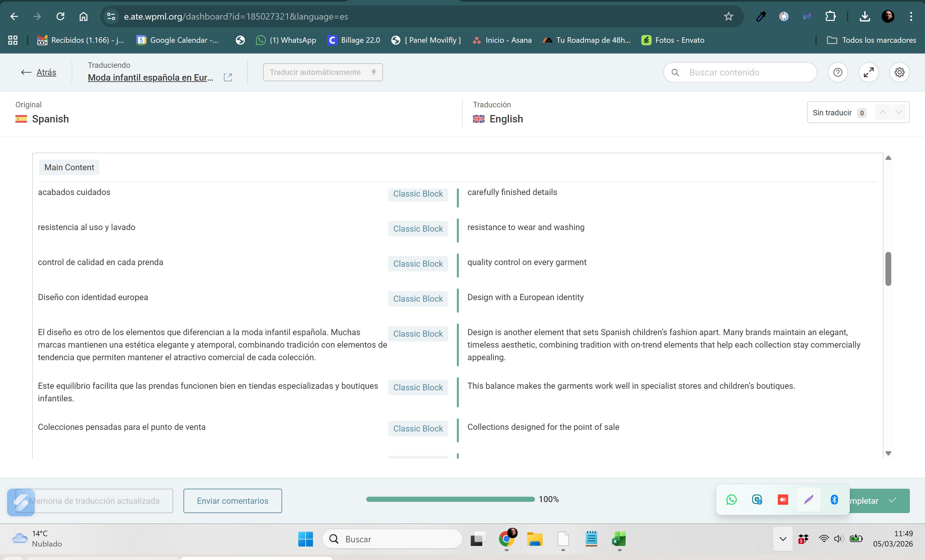925x560 pixels.
Task: Go to next untranslated segment arrow
Action: 899,112
